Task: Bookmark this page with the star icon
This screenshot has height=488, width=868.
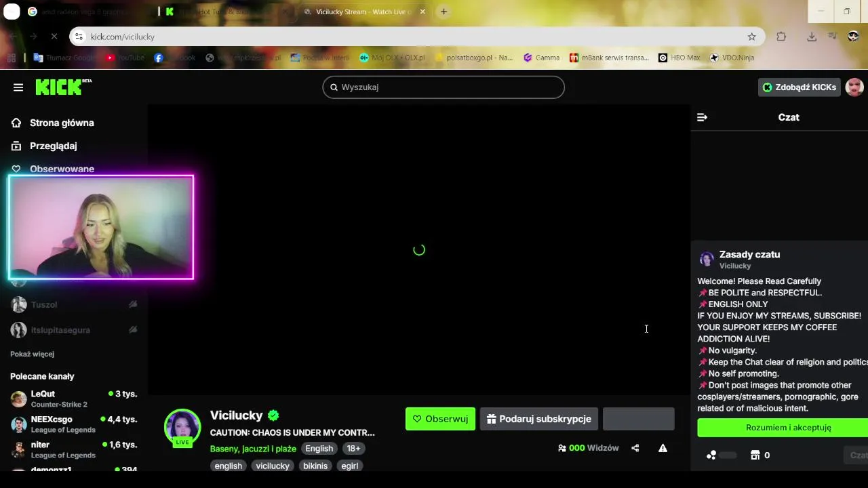Action: pos(751,37)
